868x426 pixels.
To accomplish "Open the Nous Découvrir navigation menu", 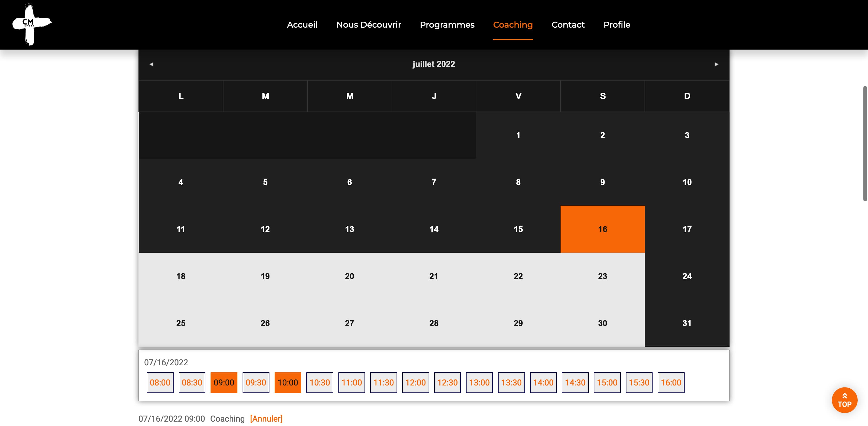I will click(369, 24).
